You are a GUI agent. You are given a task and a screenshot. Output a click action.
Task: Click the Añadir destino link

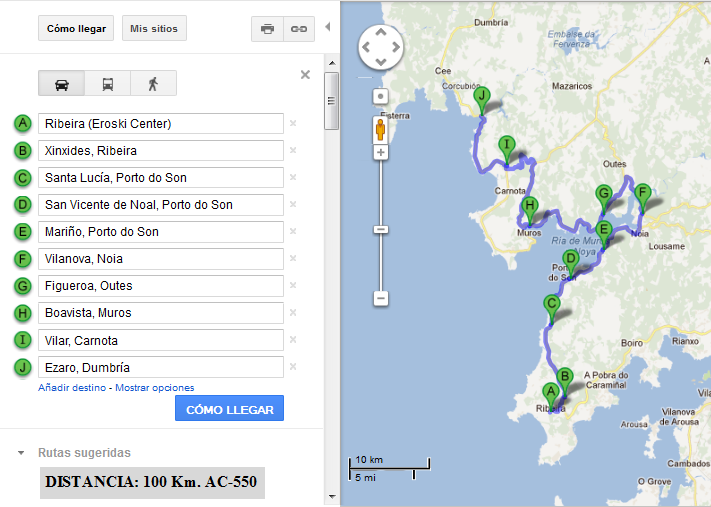point(71,387)
